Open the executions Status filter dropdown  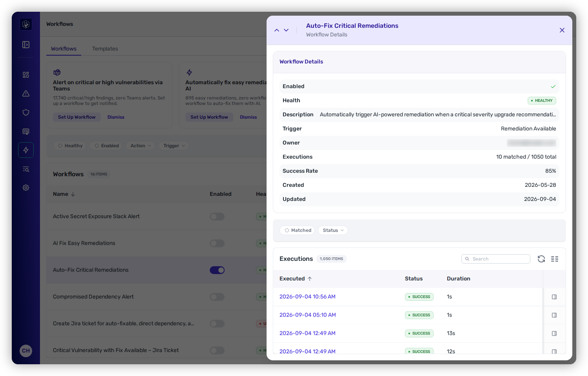(333, 230)
